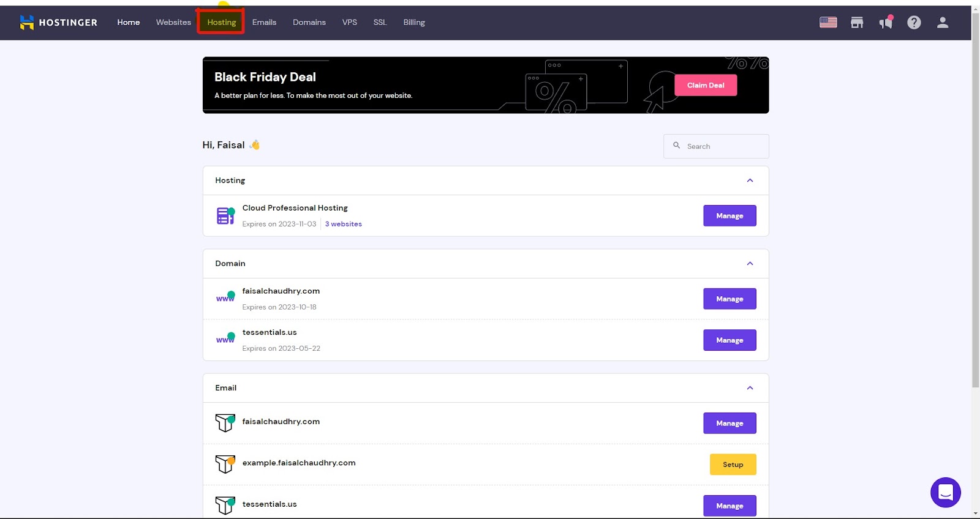
Task: Click the Black Friday Deal banner heading
Action: (x=265, y=77)
